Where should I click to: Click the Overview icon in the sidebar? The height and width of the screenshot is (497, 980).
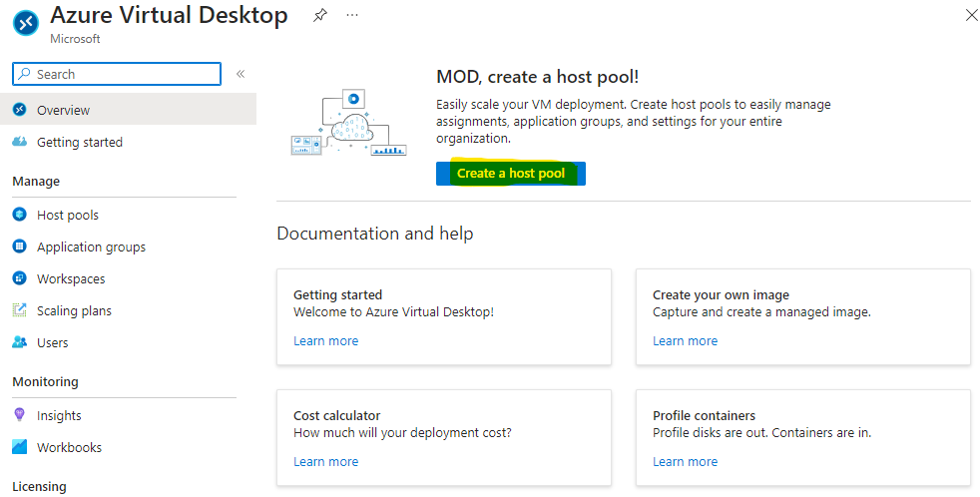point(20,110)
